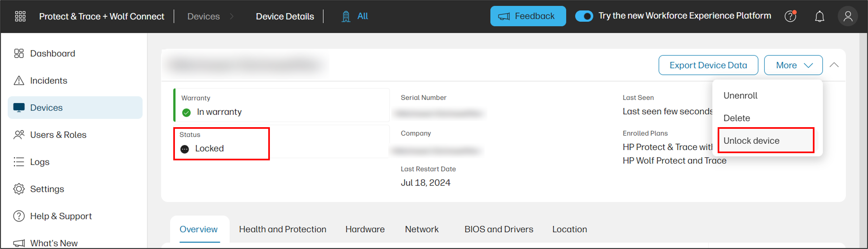Viewport: 868px width, 249px height.
Task: Select Unlock device from the menu
Action: point(751,141)
